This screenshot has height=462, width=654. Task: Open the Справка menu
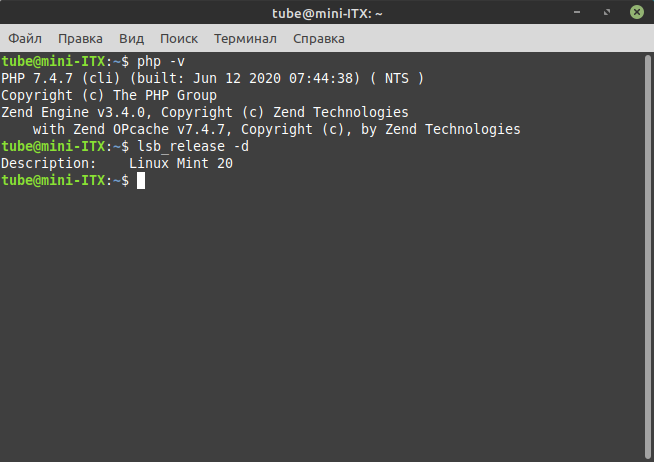point(319,39)
